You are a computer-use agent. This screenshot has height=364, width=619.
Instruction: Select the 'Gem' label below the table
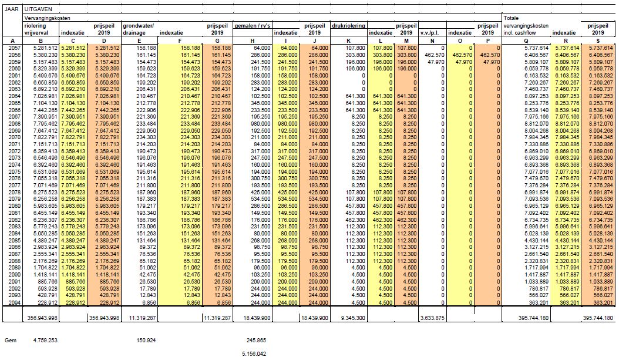point(10,339)
